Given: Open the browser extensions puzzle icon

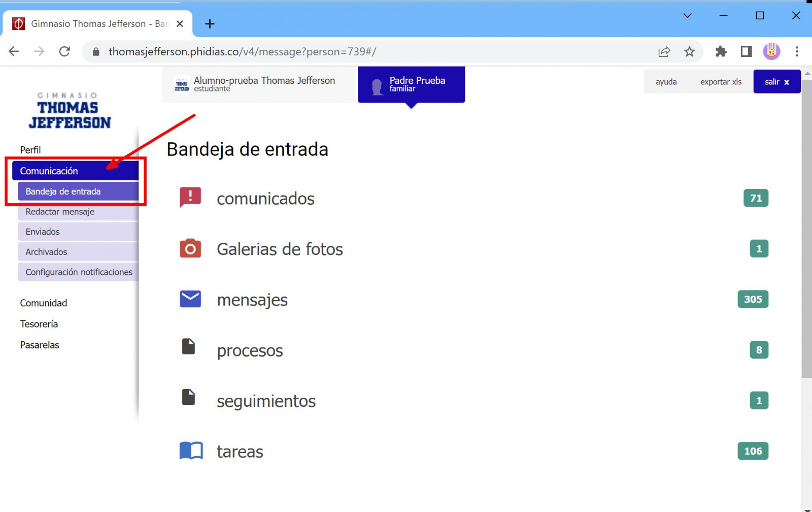Looking at the screenshot, I should pyautogui.click(x=721, y=51).
